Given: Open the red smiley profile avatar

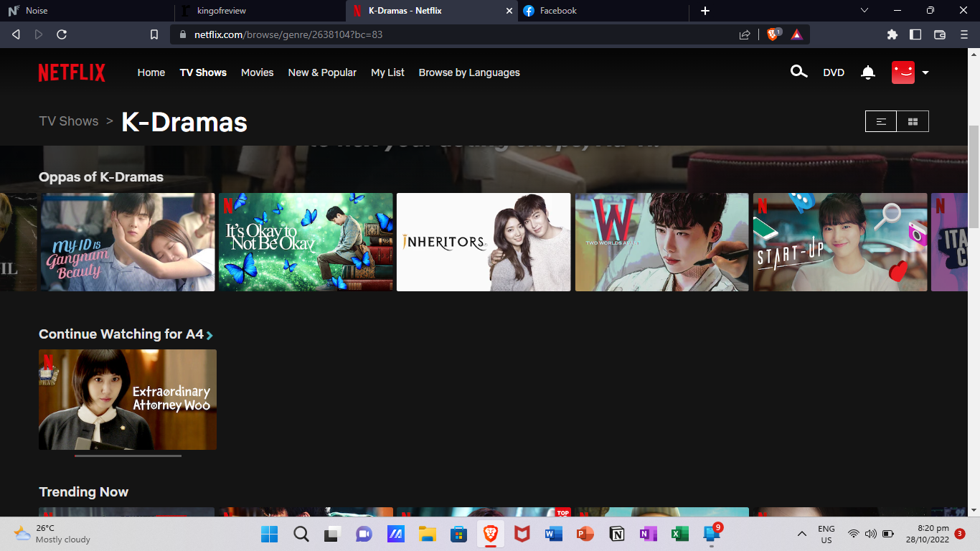Looking at the screenshot, I should (x=903, y=72).
